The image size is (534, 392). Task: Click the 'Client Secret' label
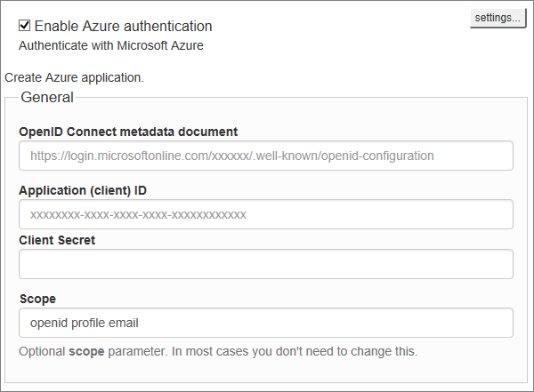57,240
